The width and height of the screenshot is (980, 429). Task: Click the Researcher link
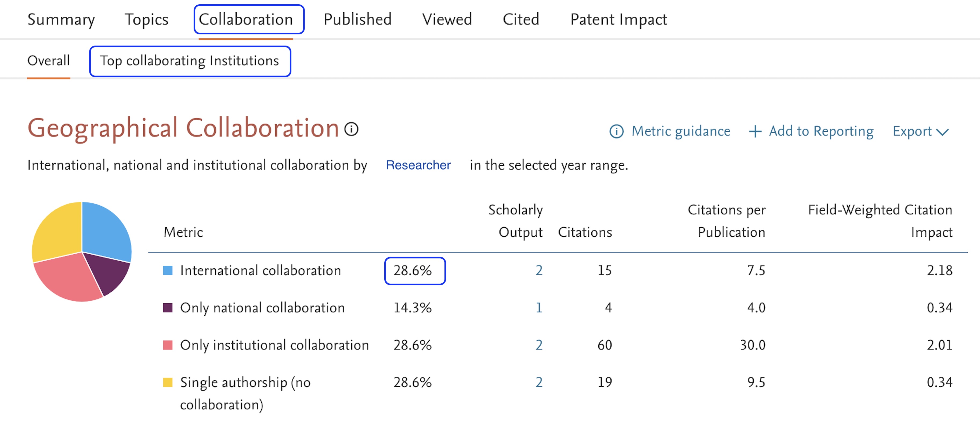418,165
